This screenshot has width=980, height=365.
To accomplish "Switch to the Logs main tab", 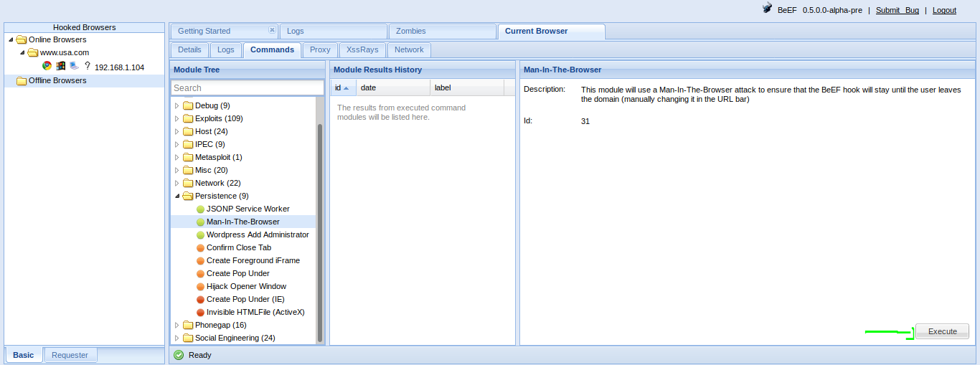I will 333,32.
